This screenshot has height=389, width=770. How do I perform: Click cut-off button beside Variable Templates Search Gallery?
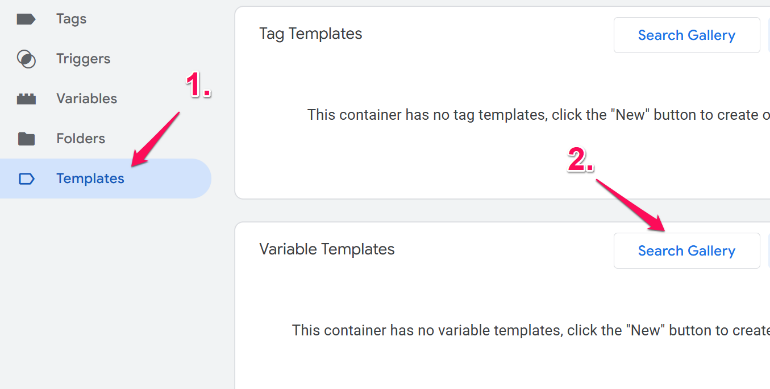tap(769, 251)
